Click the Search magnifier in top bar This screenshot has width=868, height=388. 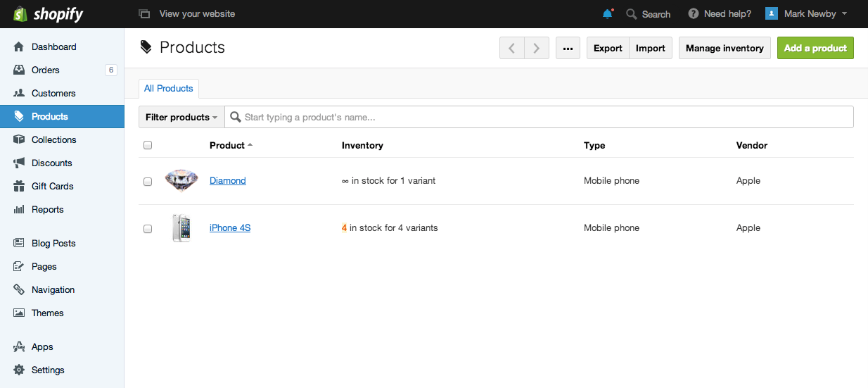pyautogui.click(x=632, y=14)
